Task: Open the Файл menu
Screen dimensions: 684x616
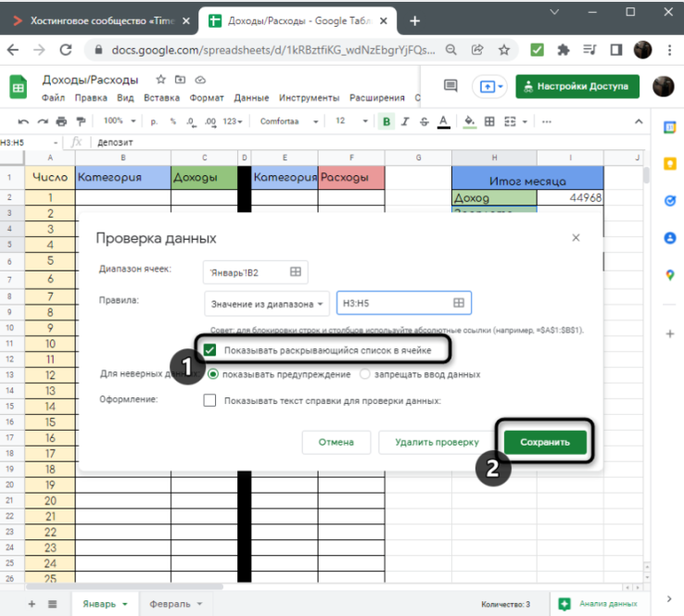Action: click(53, 98)
